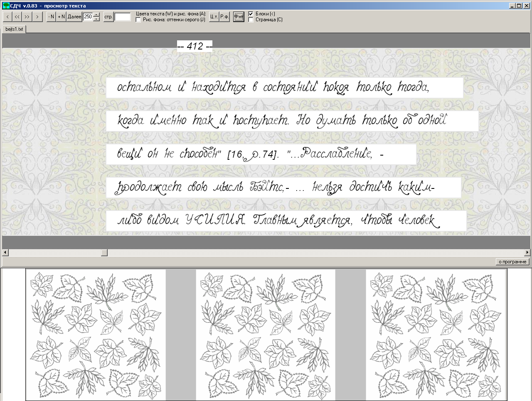The image size is (532, 401).
Task: Click the single left arrow '<' button
Action: click(x=7, y=17)
